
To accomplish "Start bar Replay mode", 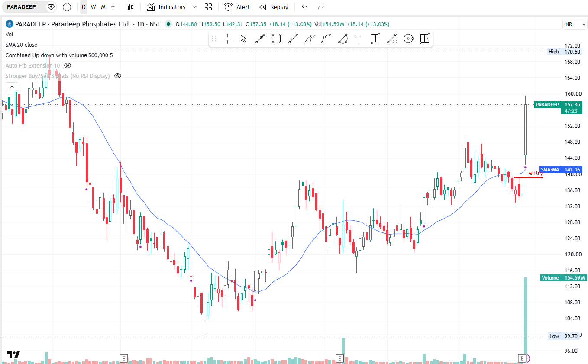I will (274, 7).
